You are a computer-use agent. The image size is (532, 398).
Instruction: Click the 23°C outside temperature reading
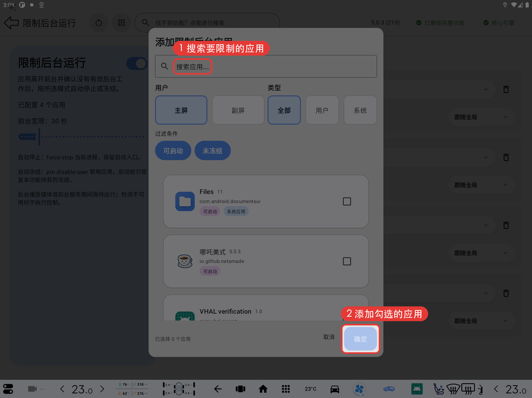(x=311, y=389)
